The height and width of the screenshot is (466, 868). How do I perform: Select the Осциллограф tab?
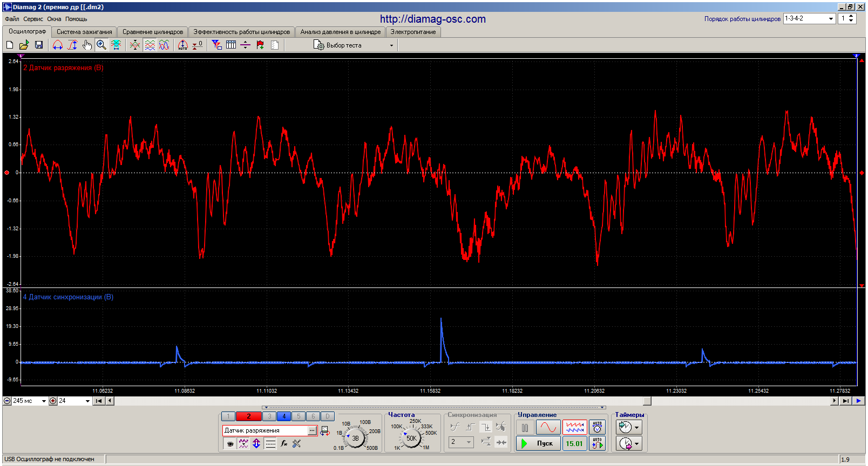coord(27,31)
